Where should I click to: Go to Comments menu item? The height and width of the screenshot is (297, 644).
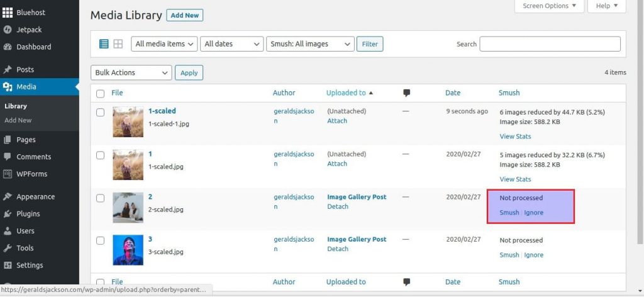[x=34, y=157]
